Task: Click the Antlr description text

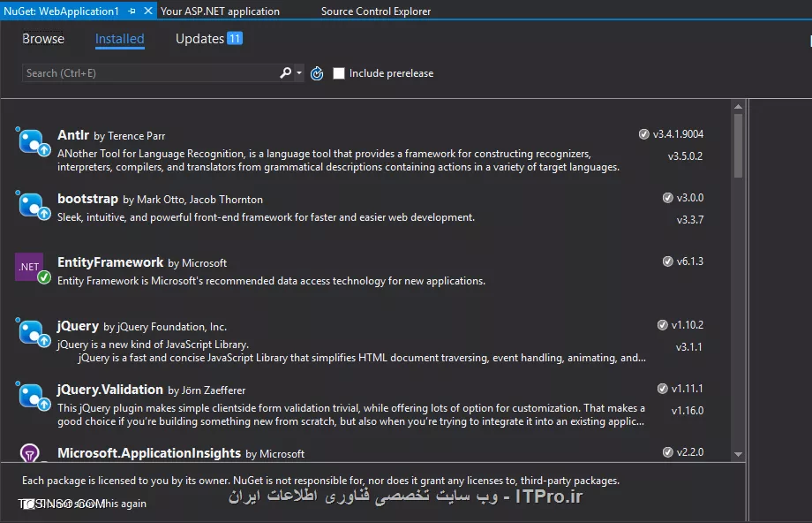Action: (338, 160)
